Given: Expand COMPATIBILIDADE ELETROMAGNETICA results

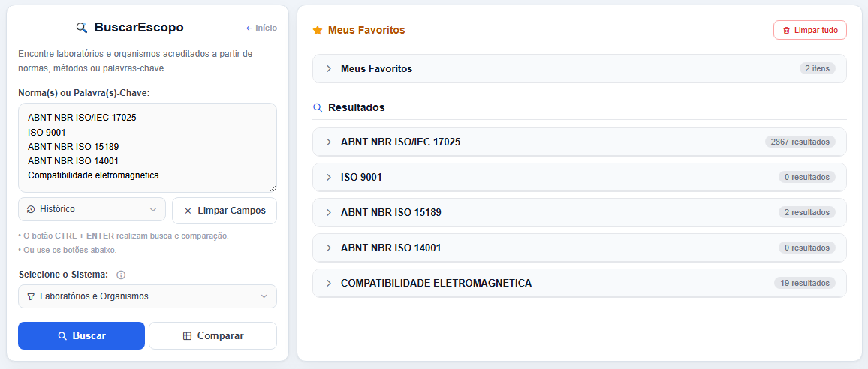Looking at the screenshot, I should point(580,283).
